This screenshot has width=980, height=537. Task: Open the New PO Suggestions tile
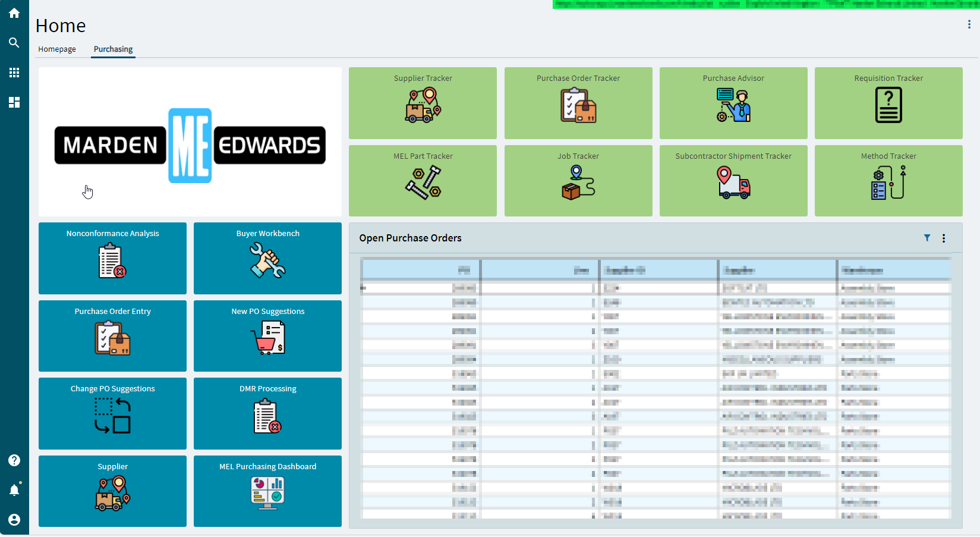[267, 336]
